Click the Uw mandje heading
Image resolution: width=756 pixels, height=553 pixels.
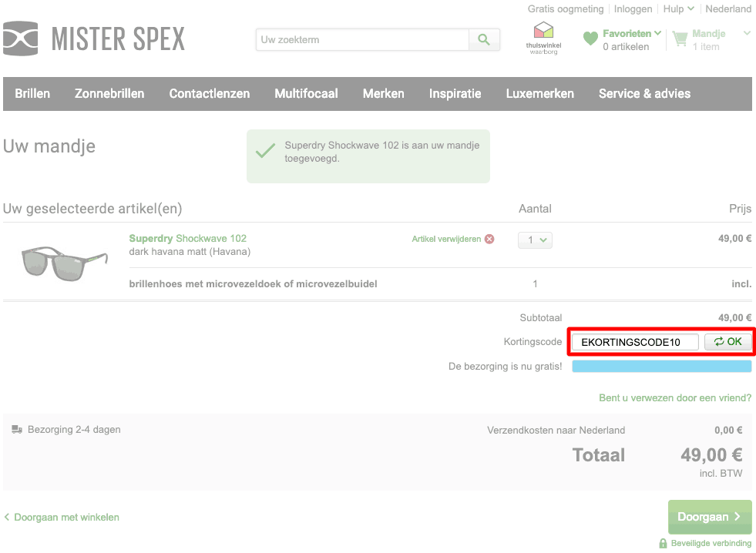49,146
